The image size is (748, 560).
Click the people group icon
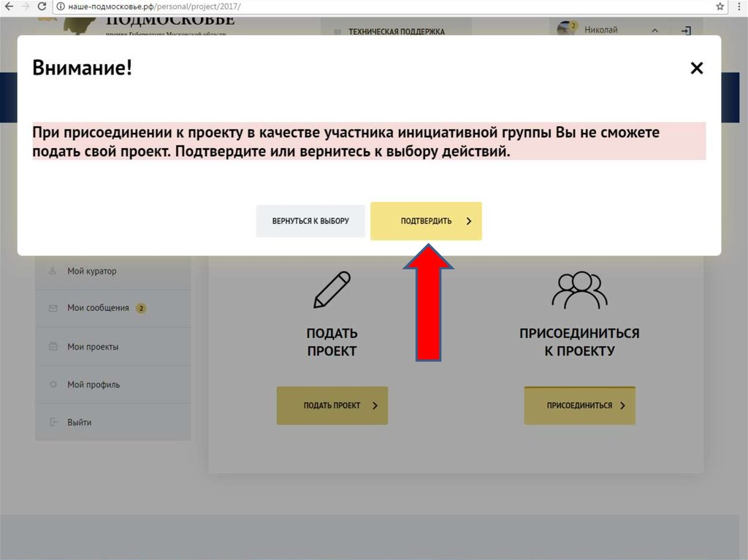579,290
